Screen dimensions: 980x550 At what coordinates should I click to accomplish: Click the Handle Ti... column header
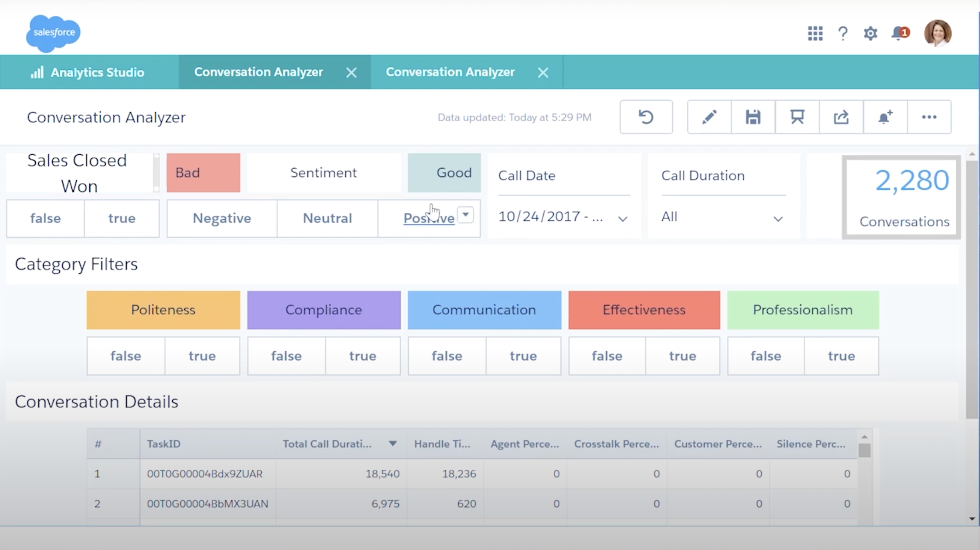click(x=445, y=444)
